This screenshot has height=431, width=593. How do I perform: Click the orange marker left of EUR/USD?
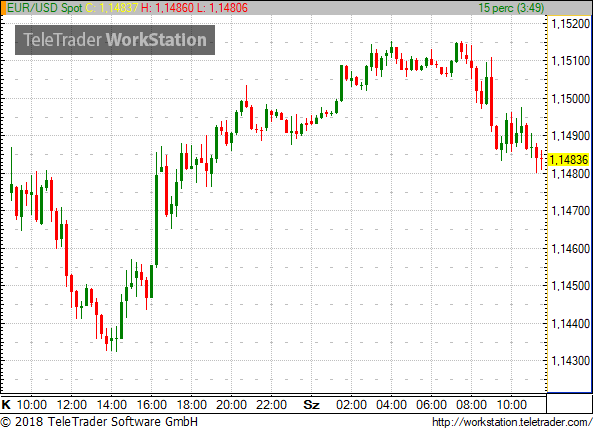[x=3, y=8]
